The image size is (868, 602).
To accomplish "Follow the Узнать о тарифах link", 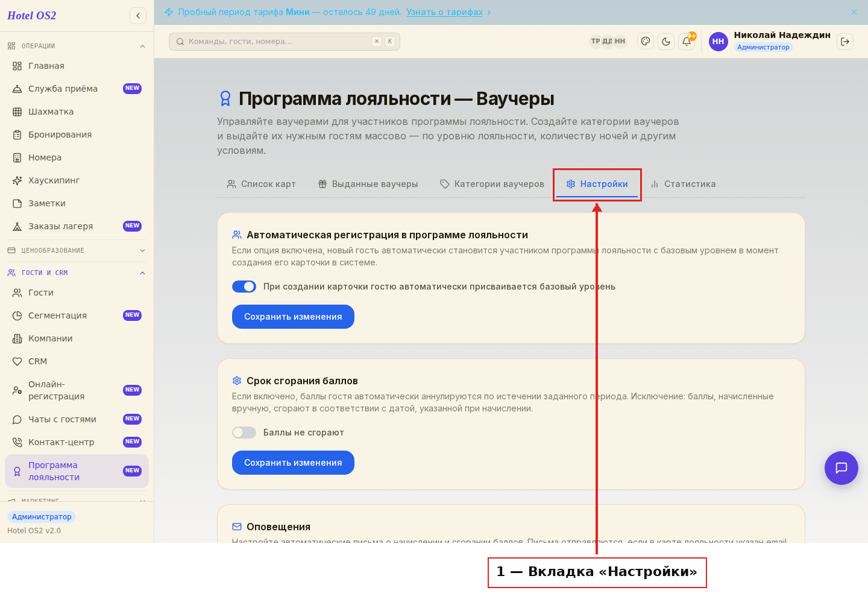I will tap(444, 12).
